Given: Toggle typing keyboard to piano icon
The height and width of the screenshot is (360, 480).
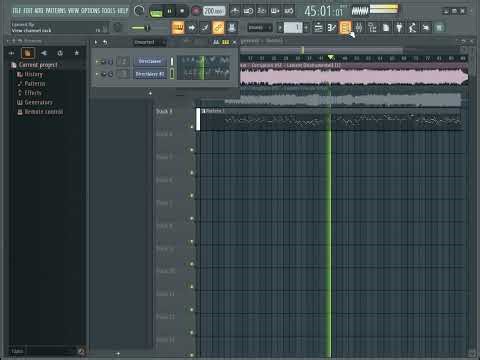Looking at the screenshot, I should [178, 28].
